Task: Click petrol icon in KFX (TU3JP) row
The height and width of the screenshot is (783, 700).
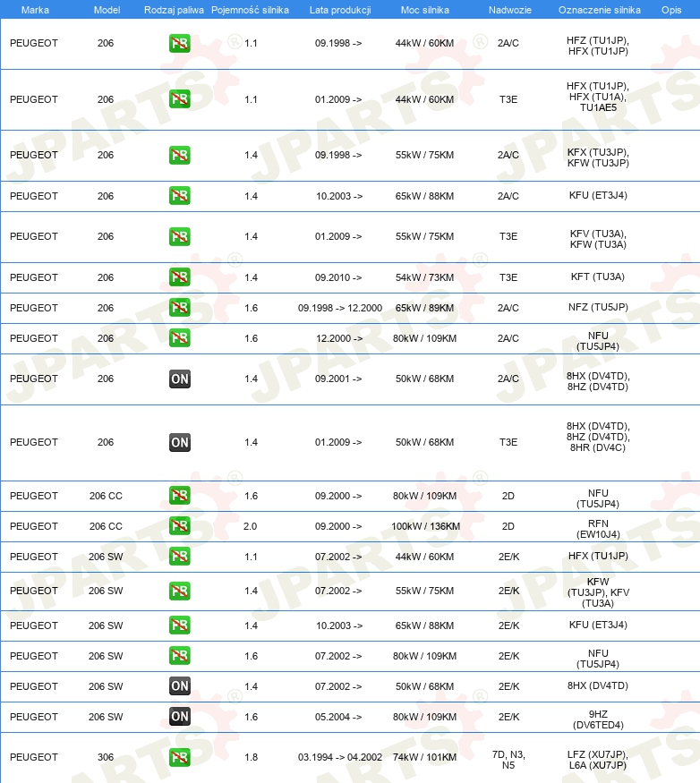Action: point(179,156)
